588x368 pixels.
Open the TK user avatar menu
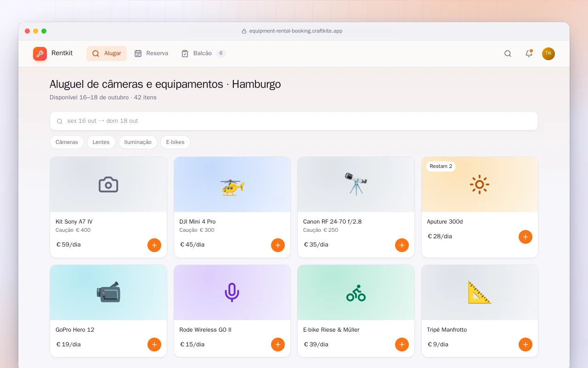coord(548,53)
